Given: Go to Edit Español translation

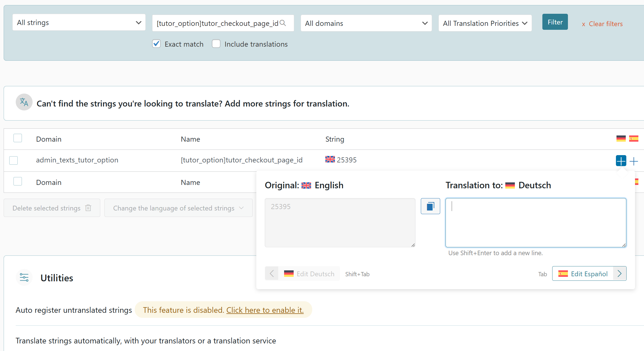Looking at the screenshot, I should point(589,274).
